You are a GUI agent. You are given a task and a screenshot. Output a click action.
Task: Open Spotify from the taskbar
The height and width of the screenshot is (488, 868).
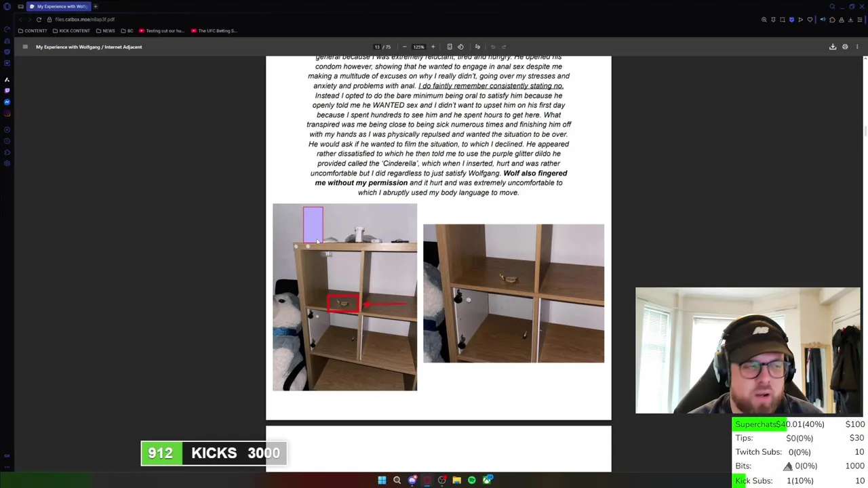point(472,480)
